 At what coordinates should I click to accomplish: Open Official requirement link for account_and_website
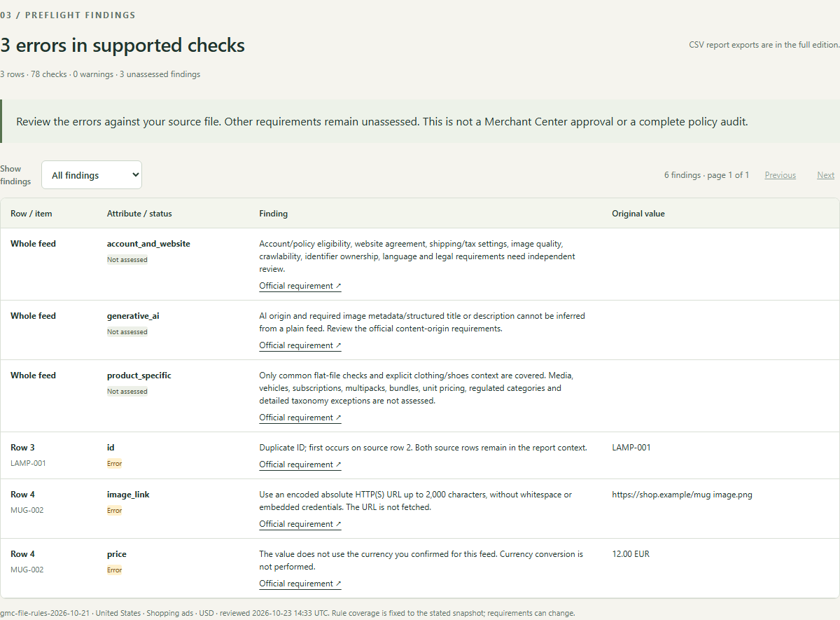coord(300,286)
